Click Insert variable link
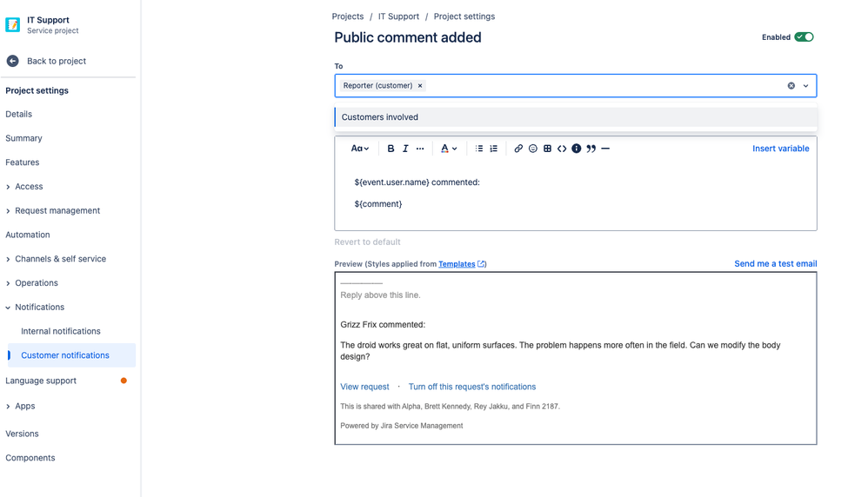This screenshot has height=497, width=868. (780, 149)
